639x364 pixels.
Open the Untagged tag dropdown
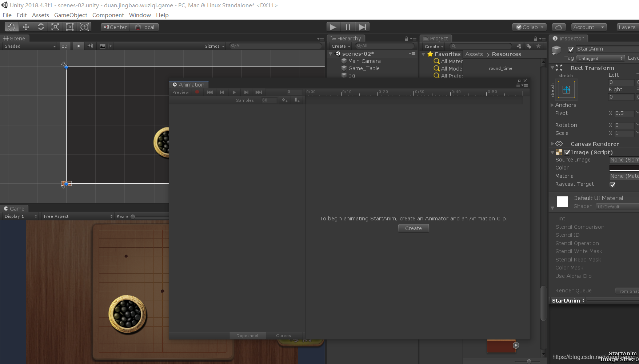[600, 58]
